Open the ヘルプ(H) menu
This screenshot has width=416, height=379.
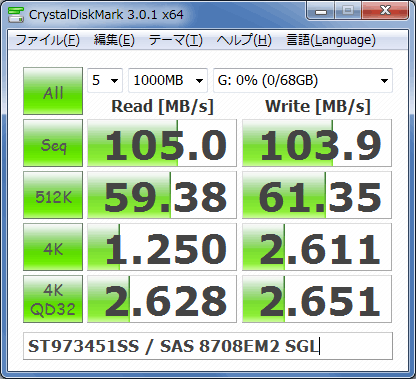(244, 40)
